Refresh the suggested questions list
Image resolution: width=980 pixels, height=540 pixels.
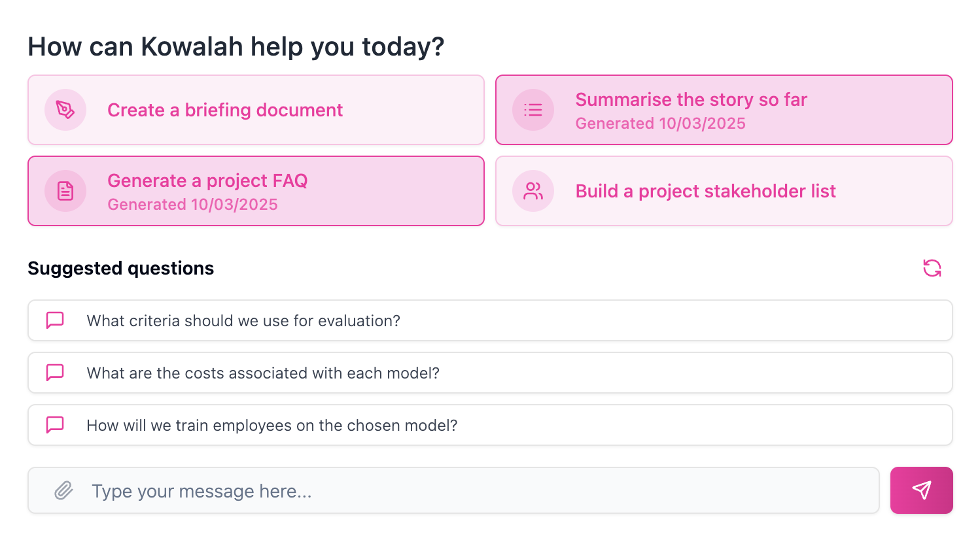[x=932, y=268]
